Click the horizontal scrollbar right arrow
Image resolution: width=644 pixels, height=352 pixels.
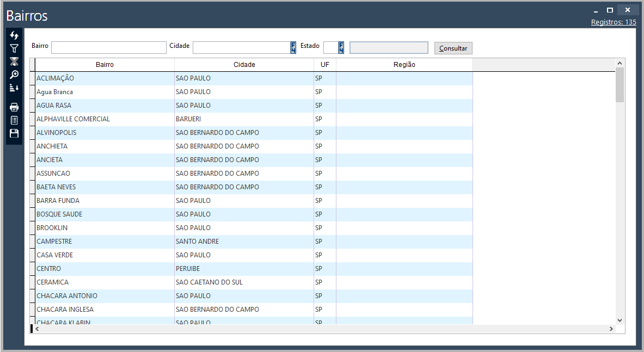click(x=611, y=329)
